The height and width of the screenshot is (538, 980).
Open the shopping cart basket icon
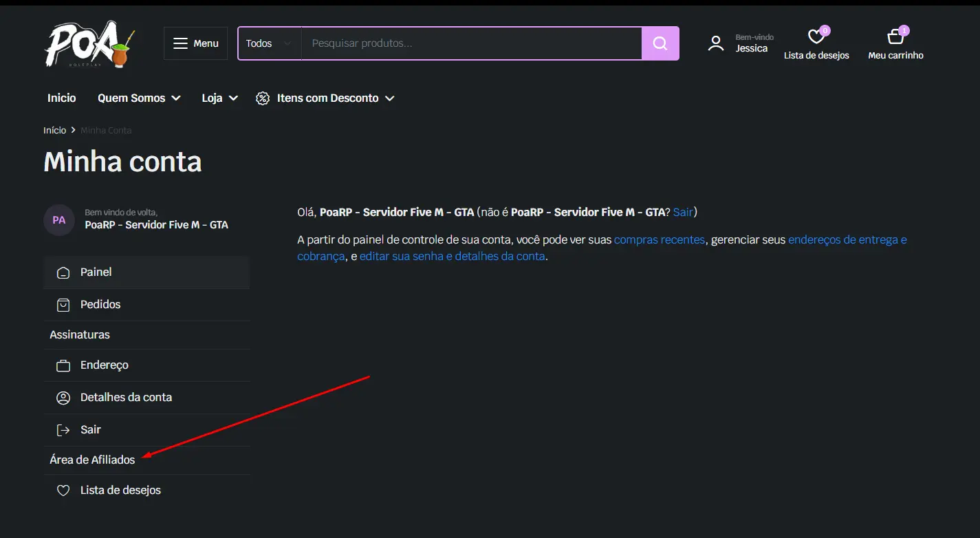895,36
